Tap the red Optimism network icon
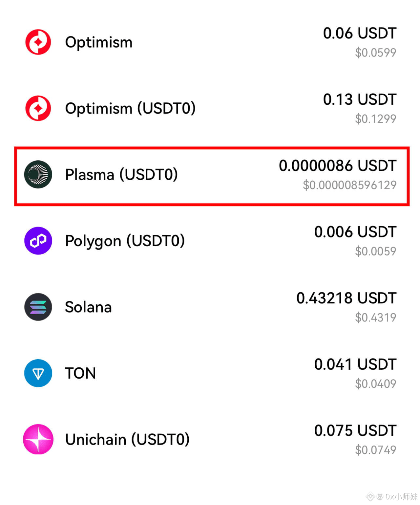The height and width of the screenshot is (505, 420). 38,42
